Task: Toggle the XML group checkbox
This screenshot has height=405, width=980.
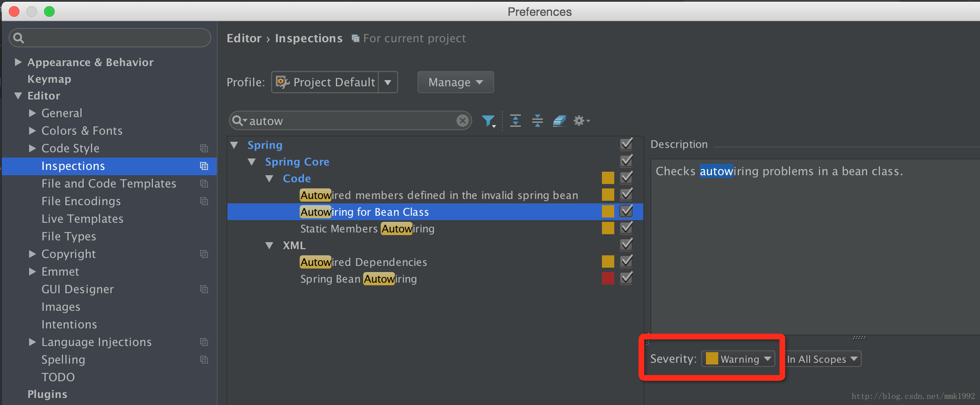Action: pos(626,245)
